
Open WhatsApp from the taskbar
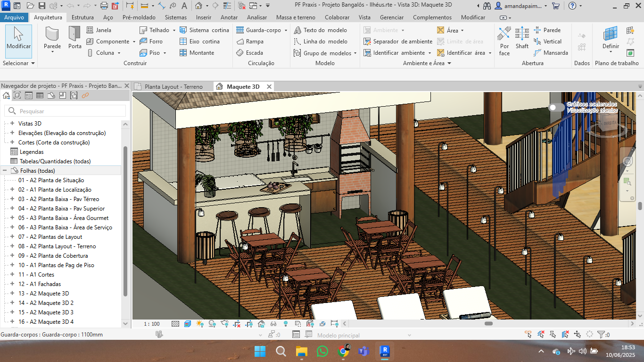322,352
